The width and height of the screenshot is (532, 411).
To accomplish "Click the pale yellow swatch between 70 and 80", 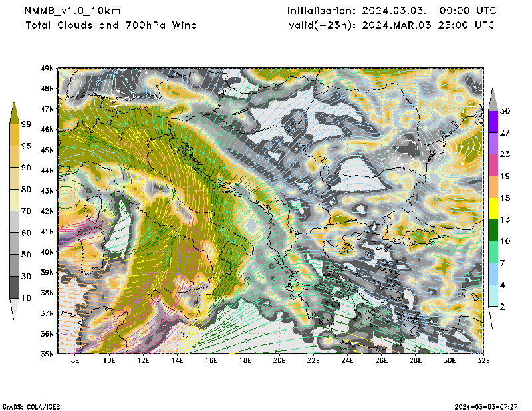I will [x=14, y=200].
